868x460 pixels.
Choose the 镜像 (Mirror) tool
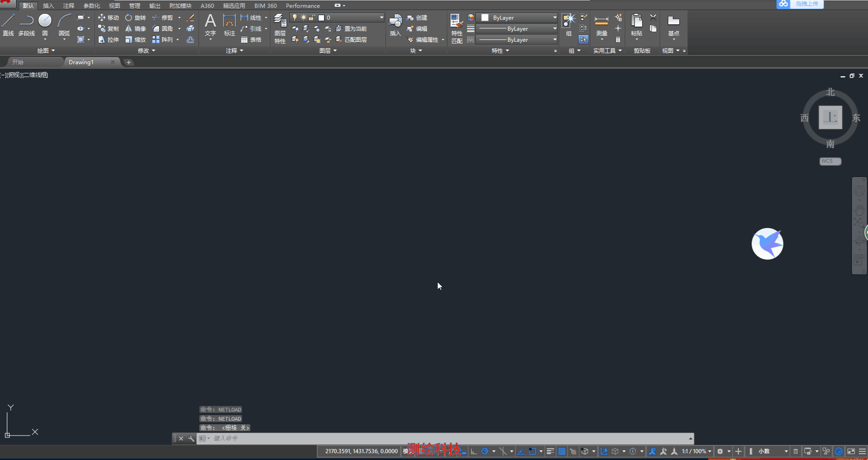coord(136,29)
